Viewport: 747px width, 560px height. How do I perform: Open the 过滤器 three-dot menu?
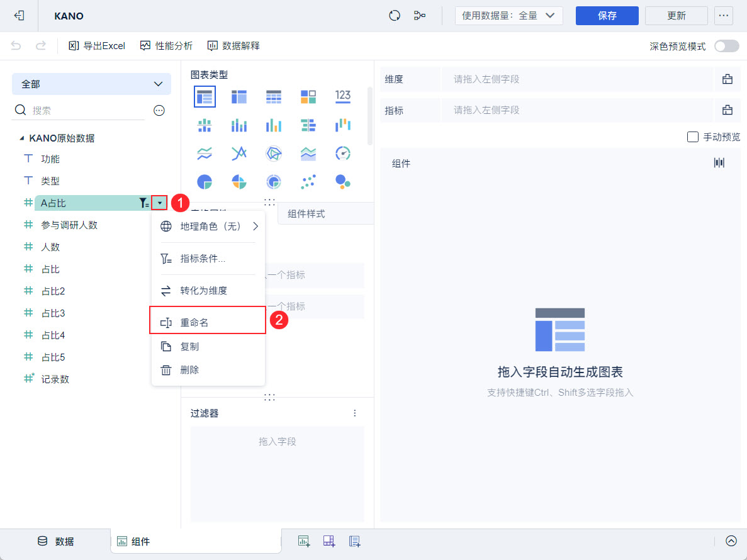[354, 413]
